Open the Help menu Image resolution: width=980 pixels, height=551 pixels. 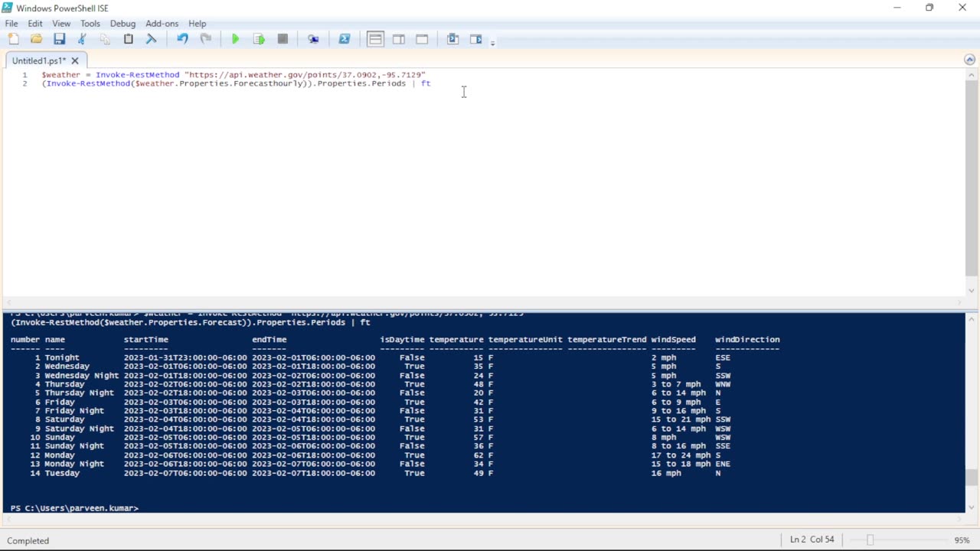tap(198, 24)
